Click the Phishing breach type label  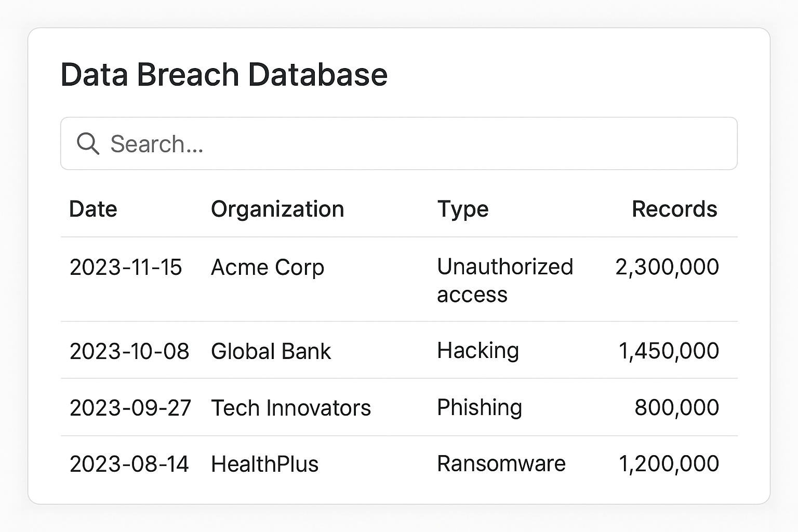(x=480, y=407)
